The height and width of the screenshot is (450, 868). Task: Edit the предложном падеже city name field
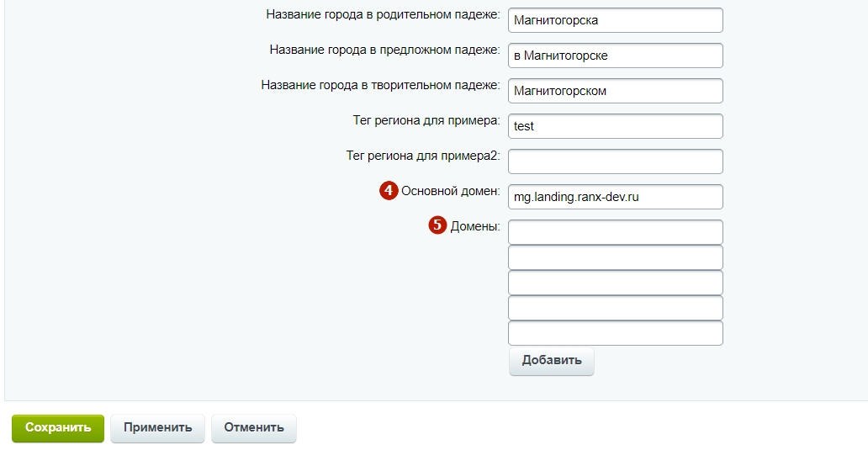coord(616,56)
